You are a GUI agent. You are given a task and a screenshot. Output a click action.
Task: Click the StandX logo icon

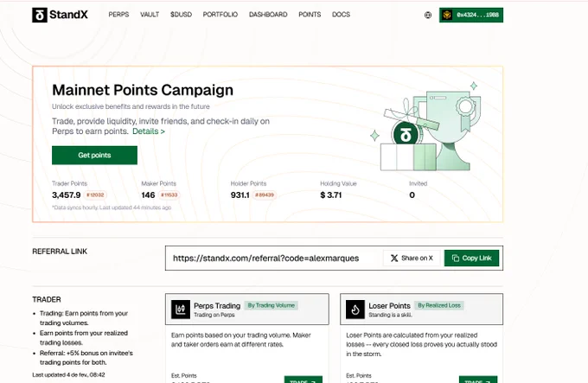(x=40, y=15)
